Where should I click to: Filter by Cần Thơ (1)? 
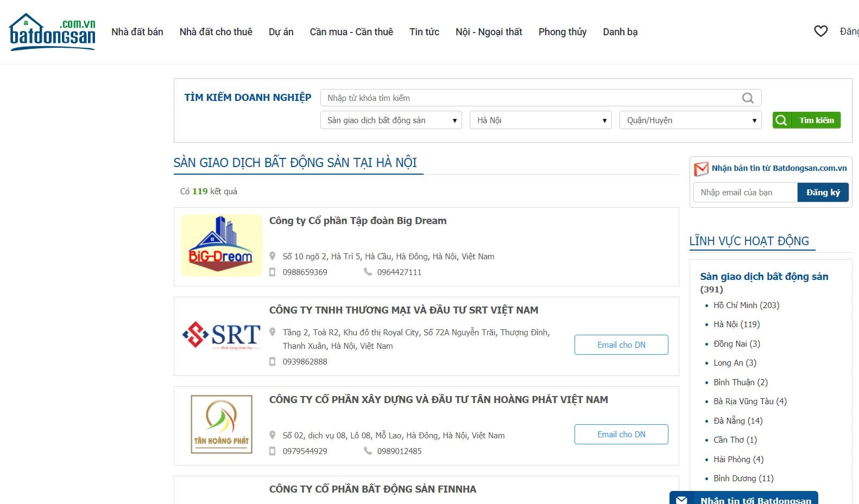(x=735, y=440)
